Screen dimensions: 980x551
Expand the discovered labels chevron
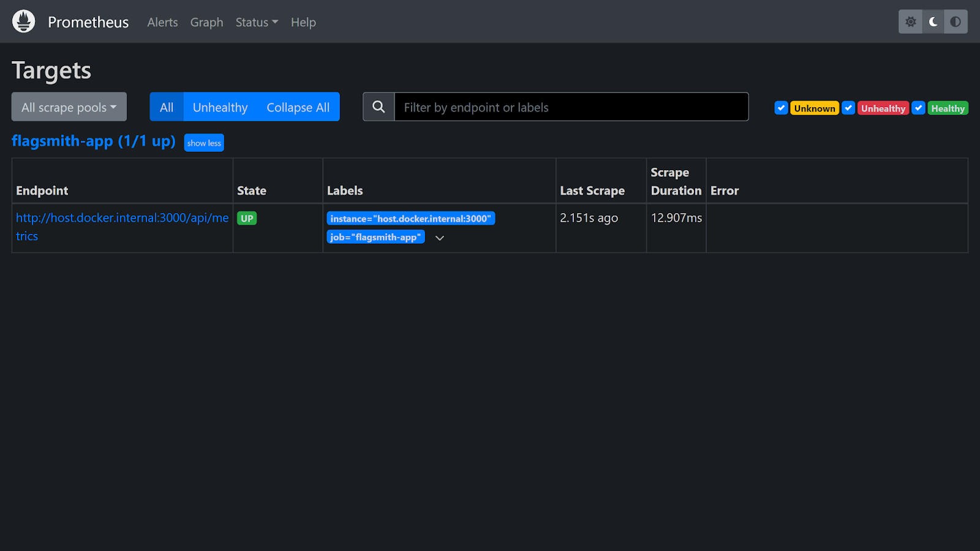pyautogui.click(x=440, y=238)
